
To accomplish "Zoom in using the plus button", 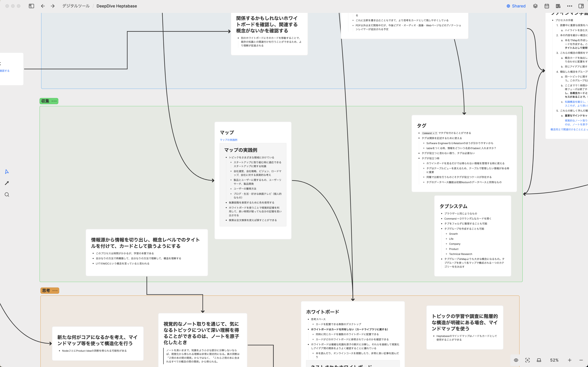I will pyautogui.click(x=570, y=360).
